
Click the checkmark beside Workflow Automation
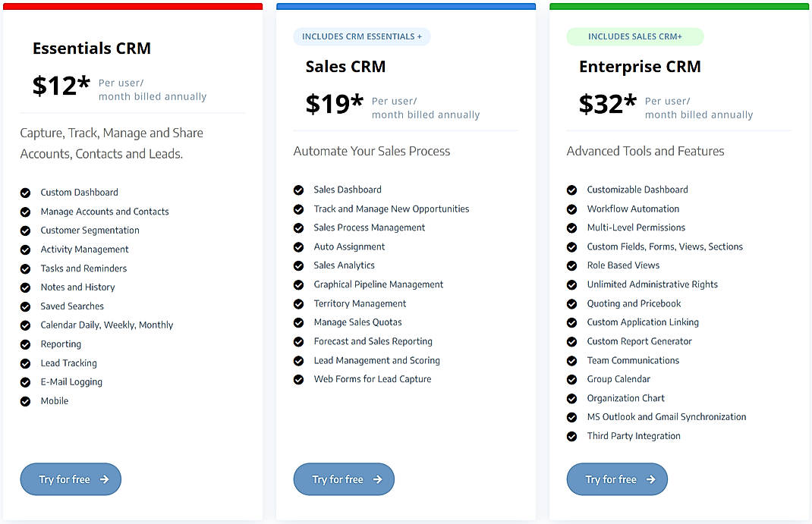coord(571,209)
